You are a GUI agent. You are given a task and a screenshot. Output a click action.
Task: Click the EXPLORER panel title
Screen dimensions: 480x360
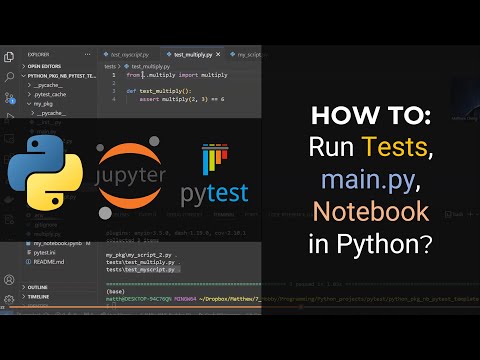[38, 54]
